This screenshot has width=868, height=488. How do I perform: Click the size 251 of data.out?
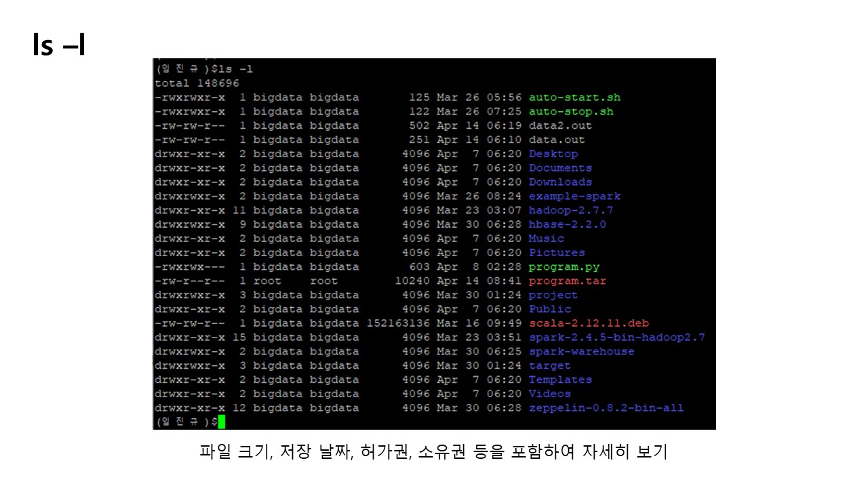(420, 140)
